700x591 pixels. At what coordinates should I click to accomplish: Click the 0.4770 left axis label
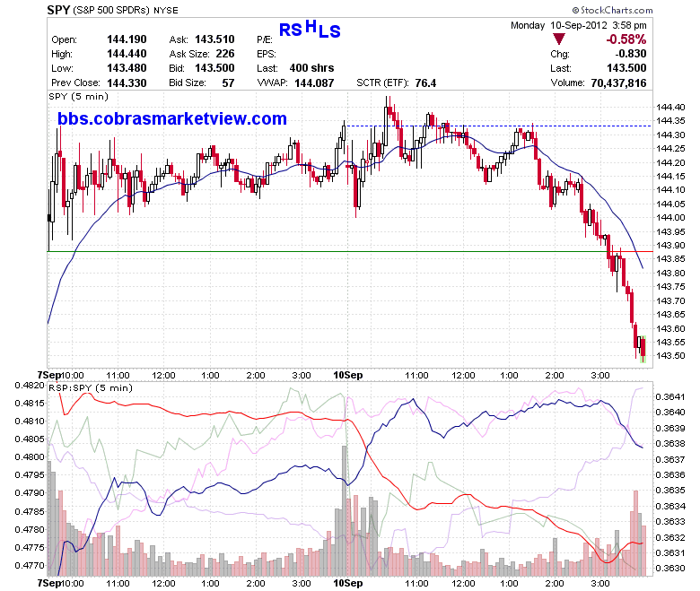coord(30,566)
